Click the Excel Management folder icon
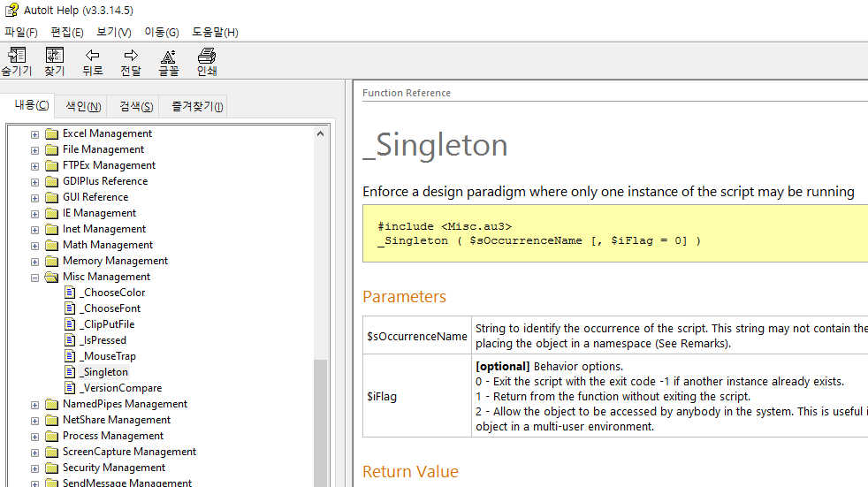 51,134
